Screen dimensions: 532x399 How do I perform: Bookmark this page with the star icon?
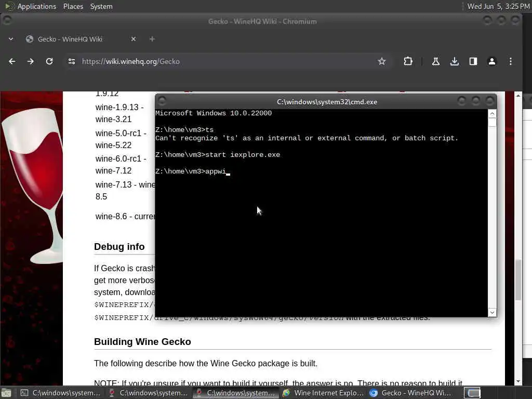click(382, 61)
